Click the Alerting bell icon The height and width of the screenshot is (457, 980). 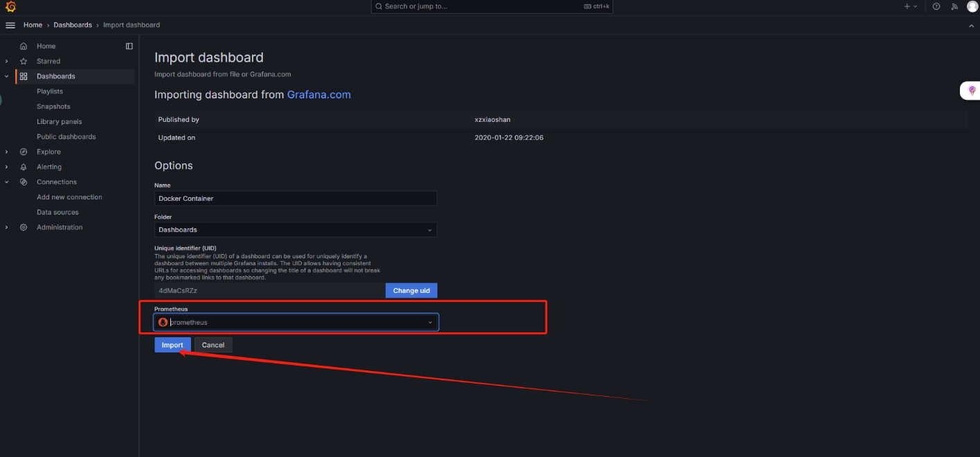click(24, 167)
